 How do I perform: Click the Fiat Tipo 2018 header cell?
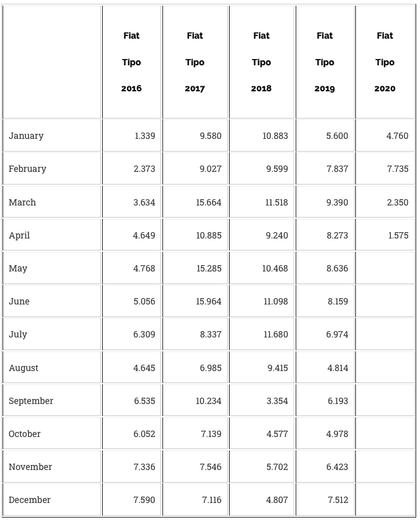261,62
